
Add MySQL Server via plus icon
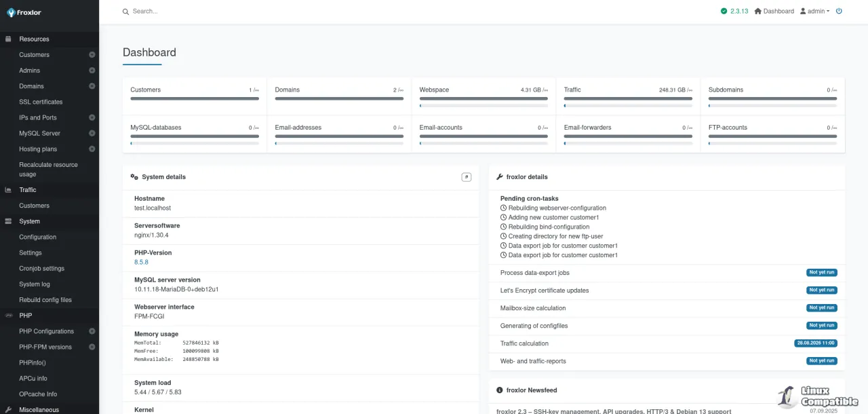pyautogui.click(x=92, y=133)
